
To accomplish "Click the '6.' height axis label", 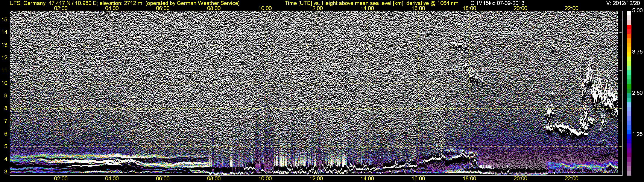I will point(6,134).
